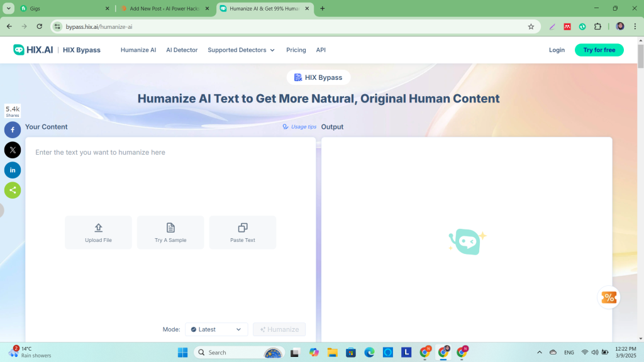
Task: Click the Try for free button
Action: pyautogui.click(x=599, y=50)
